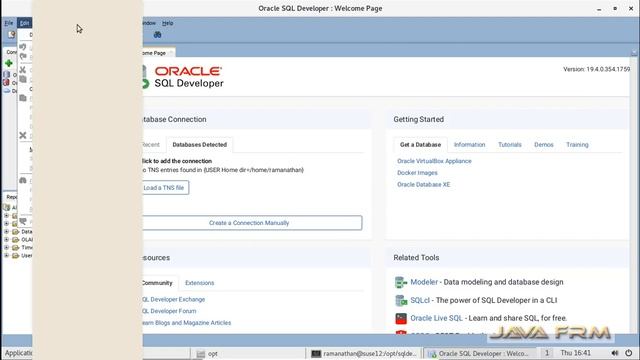Click the binoculars find icon in toolbar
Viewport: 640px width, 360px height.
coord(158,35)
